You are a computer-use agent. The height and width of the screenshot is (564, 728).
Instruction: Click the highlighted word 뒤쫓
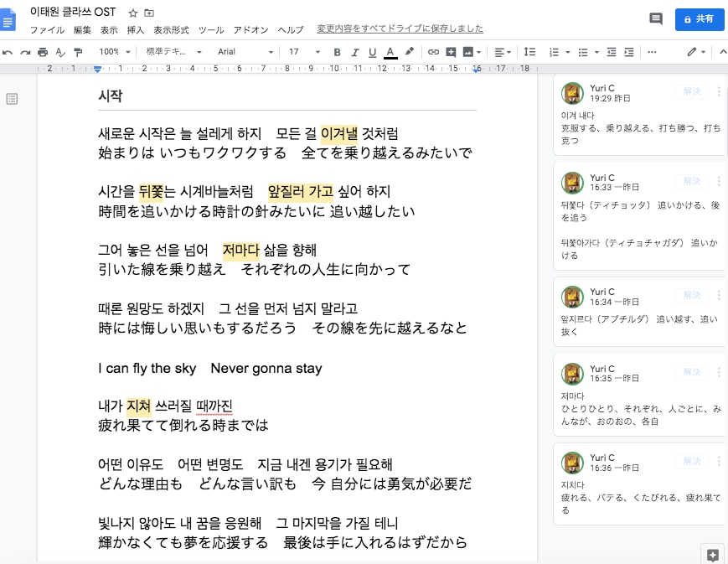tap(151, 191)
